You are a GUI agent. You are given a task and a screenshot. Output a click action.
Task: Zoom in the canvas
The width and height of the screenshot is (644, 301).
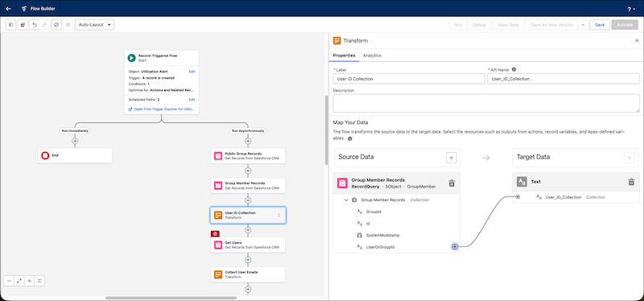pyautogui.click(x=29, y=281)
